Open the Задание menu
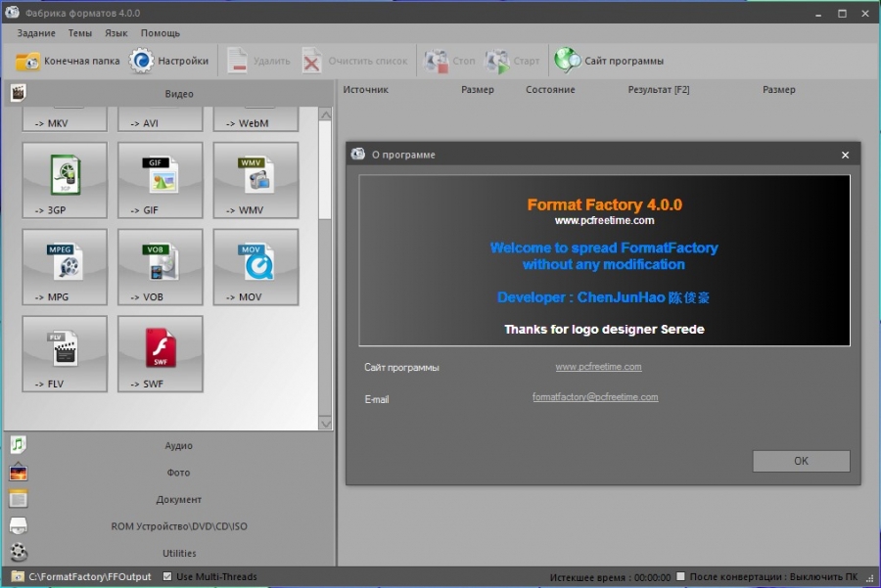 coord(36,33)
